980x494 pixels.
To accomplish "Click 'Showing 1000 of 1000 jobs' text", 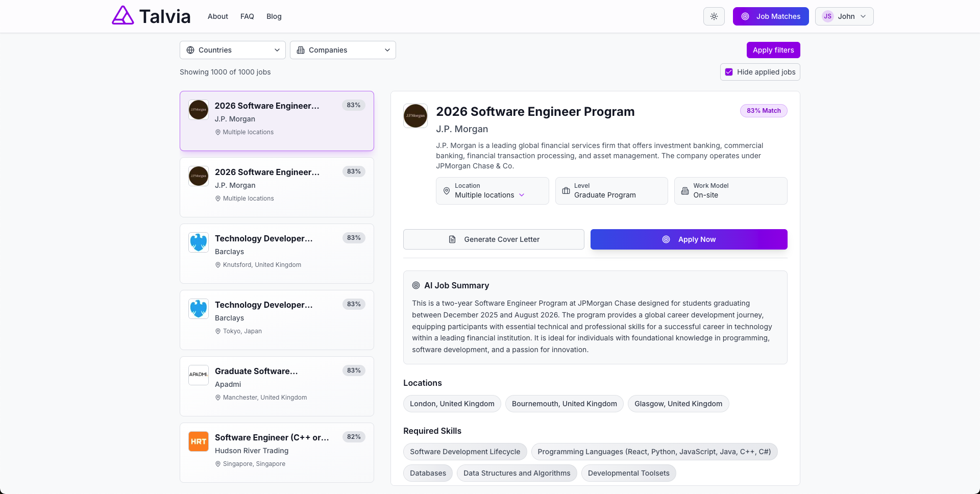I will [x=225, y=72].
